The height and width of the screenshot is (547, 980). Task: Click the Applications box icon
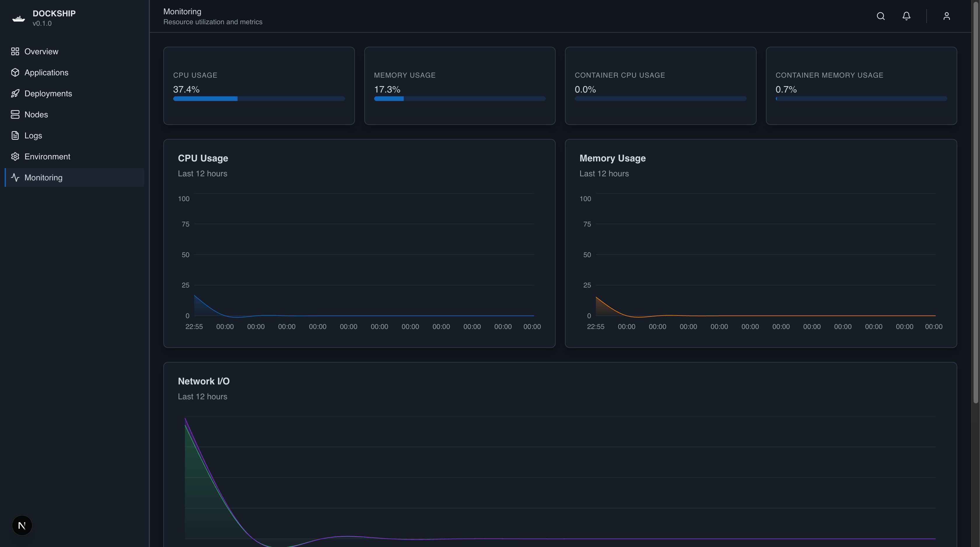15,72
